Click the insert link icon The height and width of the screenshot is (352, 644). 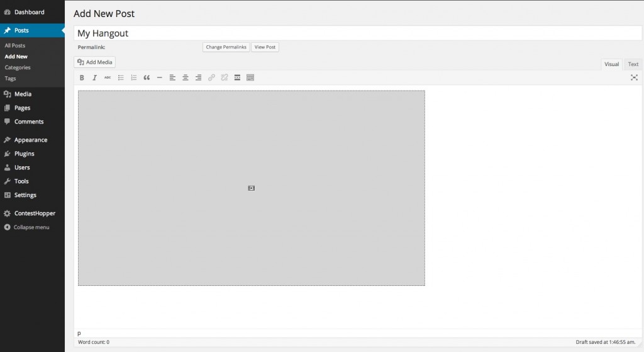coord(211,77)
